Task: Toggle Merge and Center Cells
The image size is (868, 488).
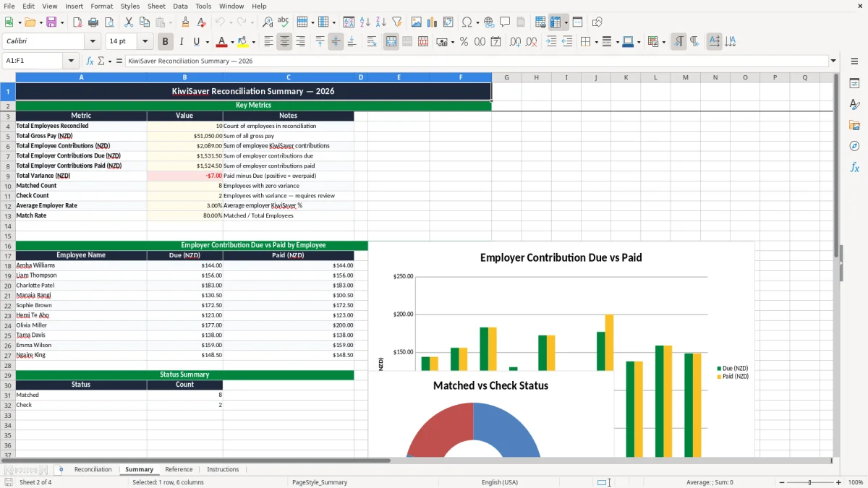Action: [391, 42]
